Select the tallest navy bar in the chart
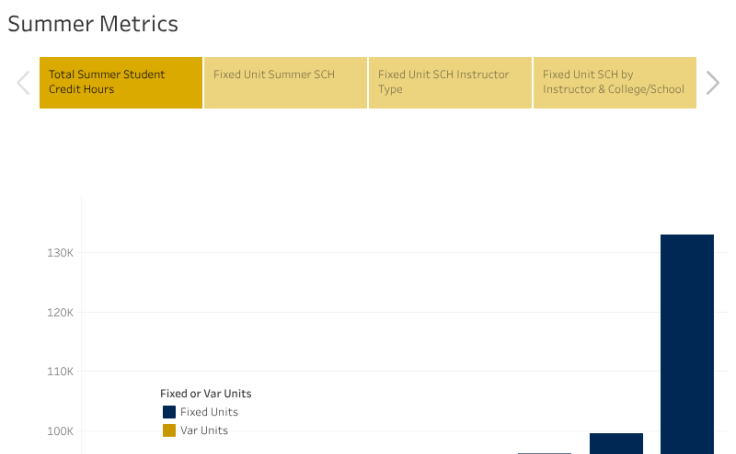 pos(687,340)
